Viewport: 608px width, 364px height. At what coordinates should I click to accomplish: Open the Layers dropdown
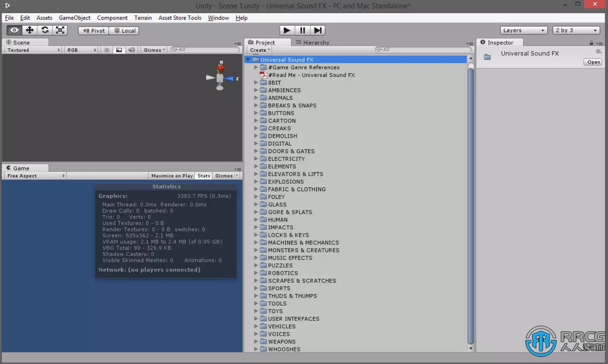(x=524, y=30)
